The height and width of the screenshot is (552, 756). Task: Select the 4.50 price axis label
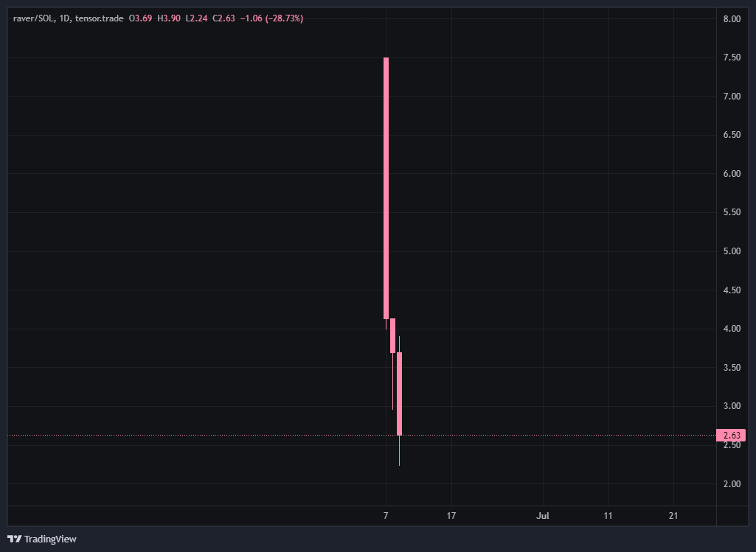[x=732, y=290]
